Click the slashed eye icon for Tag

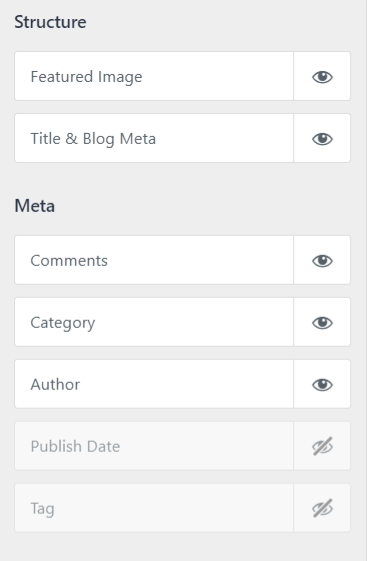[x=322, y=508]
